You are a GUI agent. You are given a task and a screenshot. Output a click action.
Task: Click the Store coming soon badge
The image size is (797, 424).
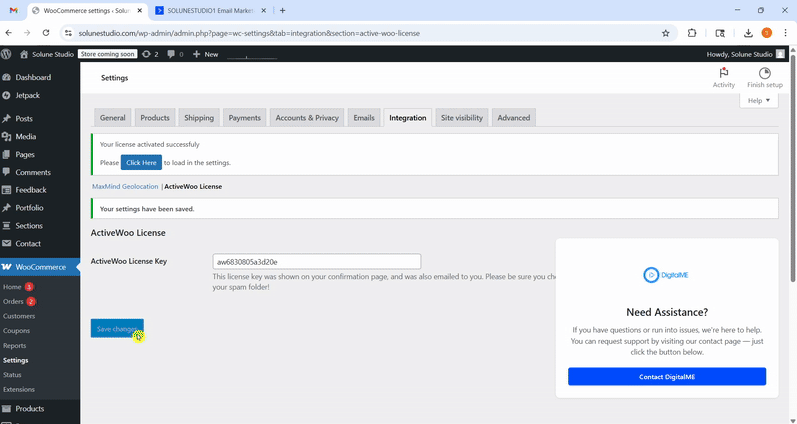107,54
